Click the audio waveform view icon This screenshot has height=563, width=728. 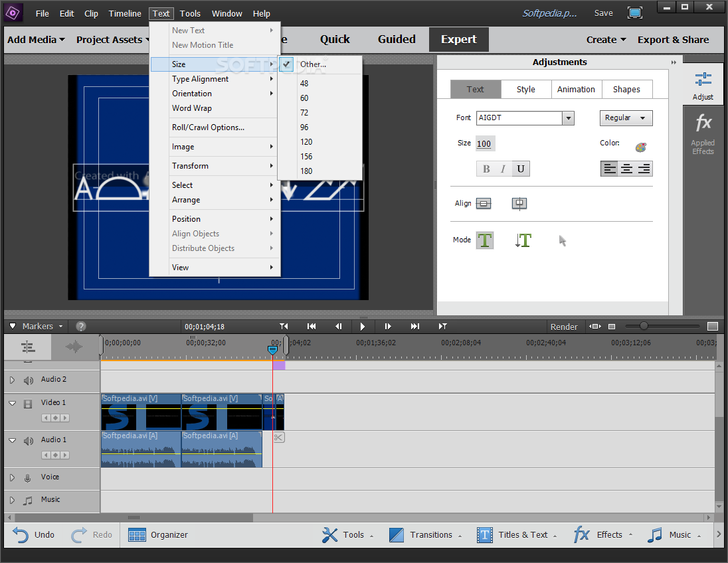[x=74, y=347]
